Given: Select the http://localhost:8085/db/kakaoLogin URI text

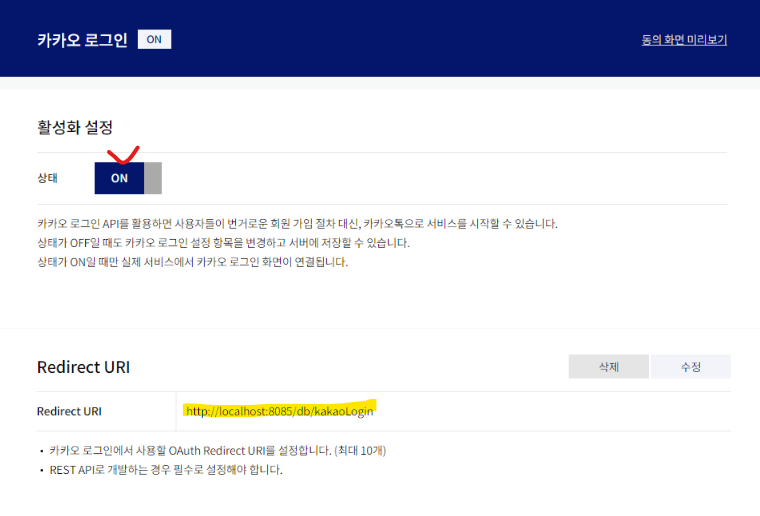Looking at the screenshot, I should pos(280,411).
